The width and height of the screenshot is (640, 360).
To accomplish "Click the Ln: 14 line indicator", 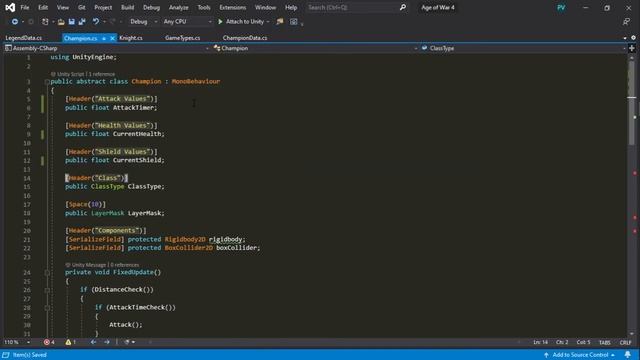I will coord(540,342).
